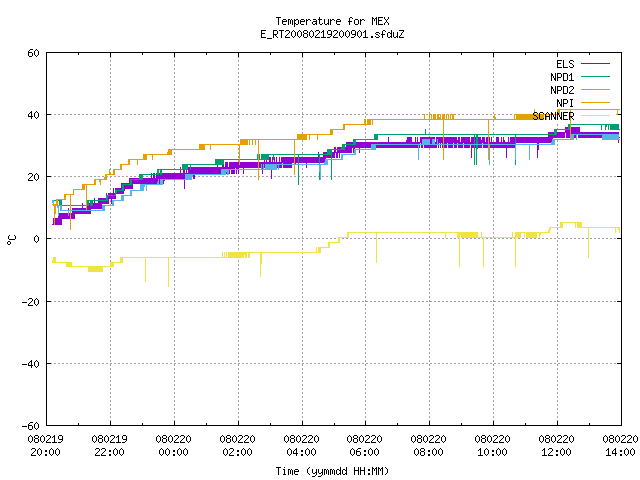Click the orange NPI legend line sample
The height and width of the screenshot is (480, 640).
click(x=596, y=102)
